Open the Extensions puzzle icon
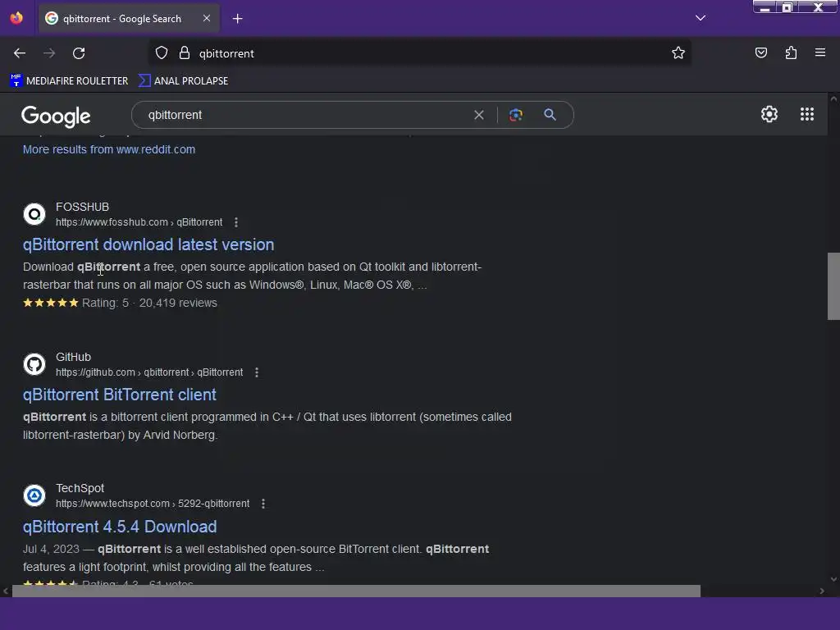This screenshot has height=630, width=840. (x=791, y=52)
